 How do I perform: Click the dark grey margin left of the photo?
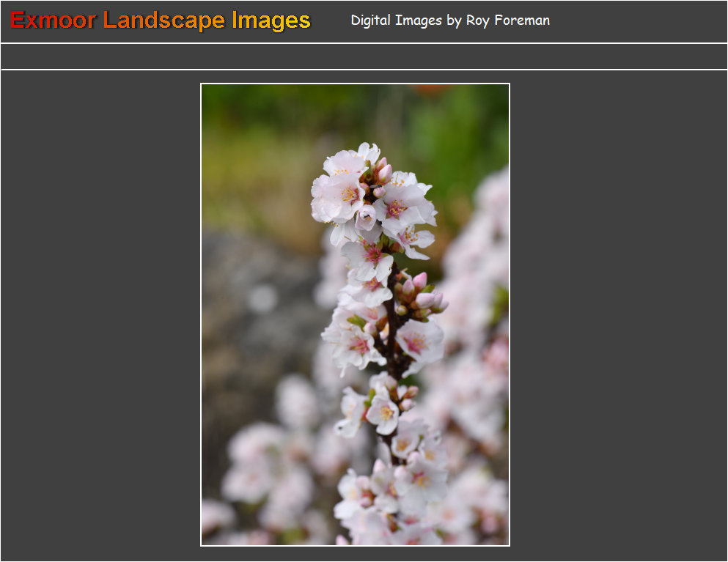[100, 314]
